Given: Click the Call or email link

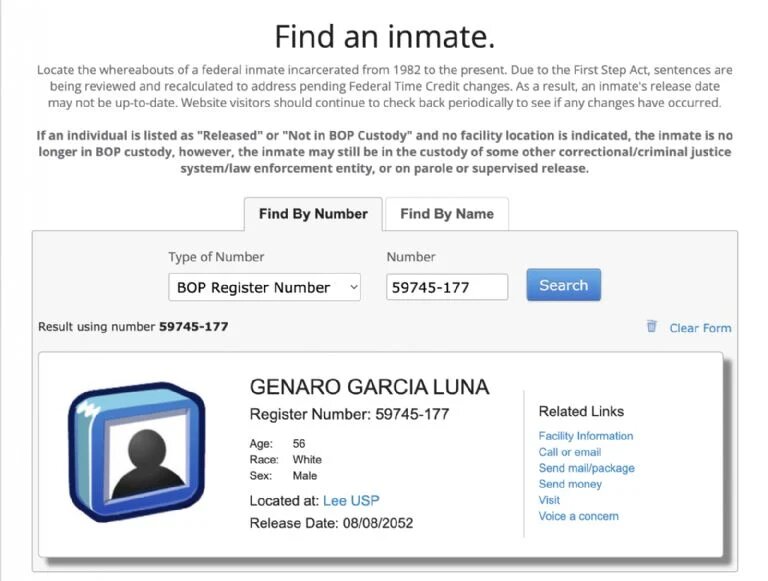Looking at the screenshot, I should pyautogui.click(x=570, y=452).
